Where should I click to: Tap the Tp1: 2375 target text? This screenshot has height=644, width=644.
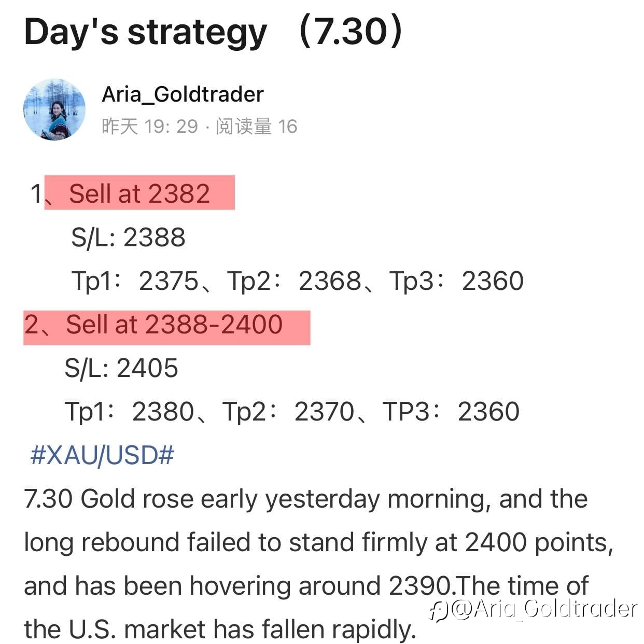135,281
